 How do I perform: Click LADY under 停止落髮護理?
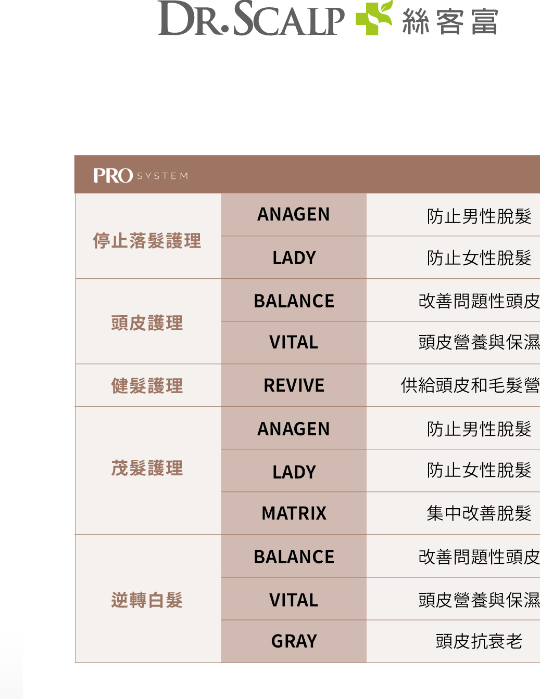point(293,258)
